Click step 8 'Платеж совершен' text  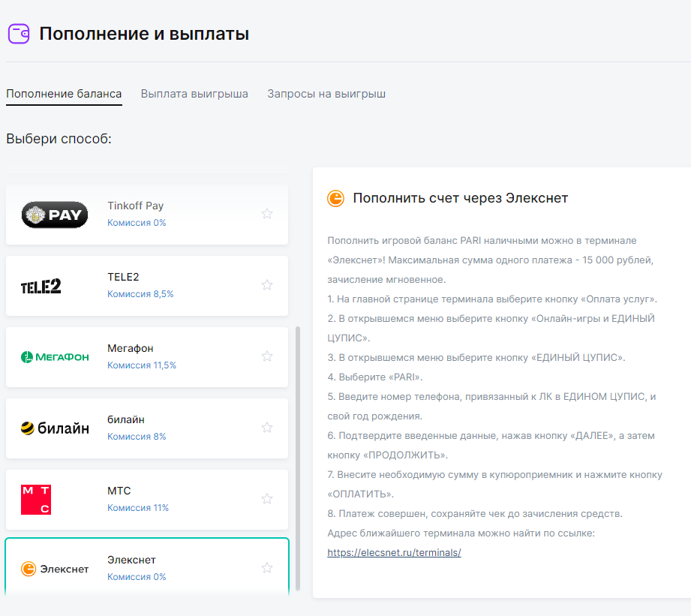coord(475,514)
